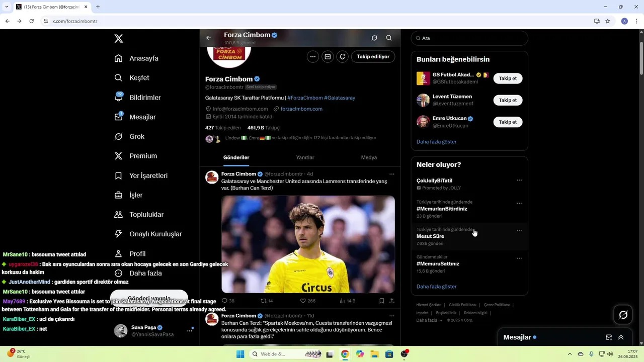Show more trends under Neler oluyor

436,287
